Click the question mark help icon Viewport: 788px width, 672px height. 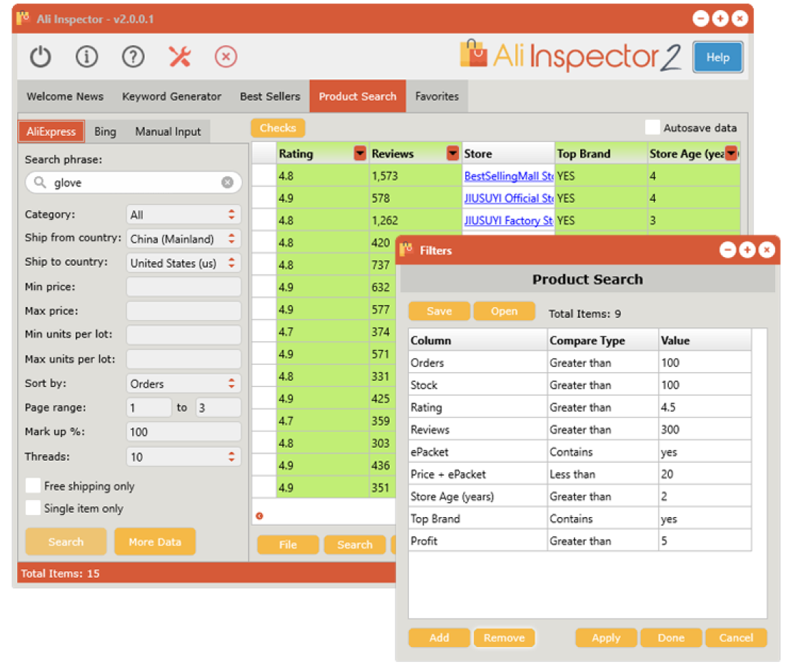133,56
